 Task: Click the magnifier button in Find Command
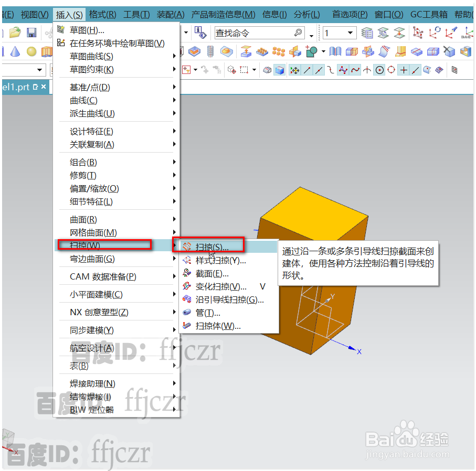coord(298,33)
